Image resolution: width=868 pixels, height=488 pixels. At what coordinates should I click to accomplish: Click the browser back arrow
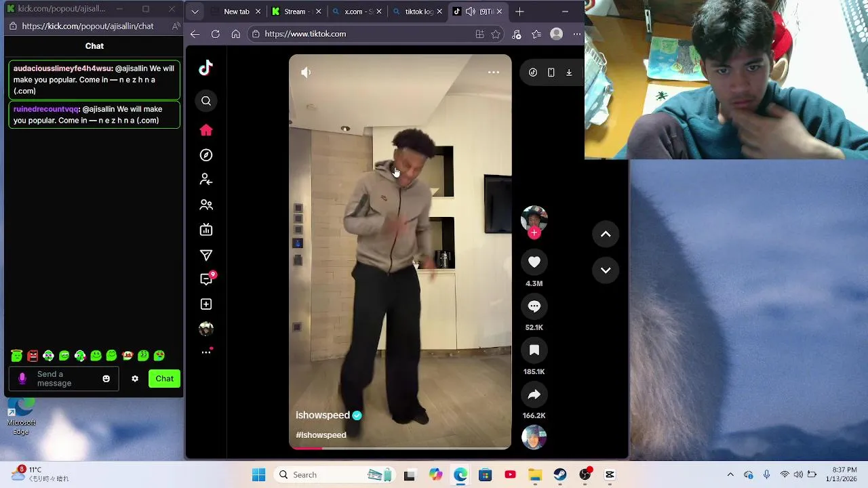point(195,34)
